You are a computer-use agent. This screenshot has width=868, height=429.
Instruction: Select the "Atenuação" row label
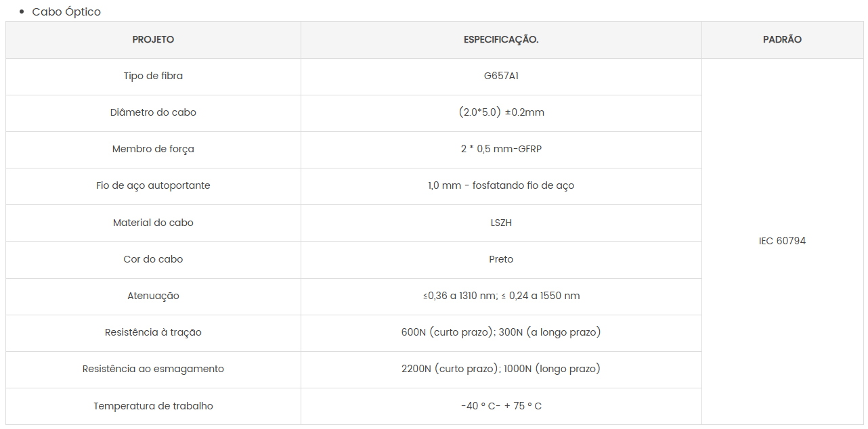[x=153, y=296]
